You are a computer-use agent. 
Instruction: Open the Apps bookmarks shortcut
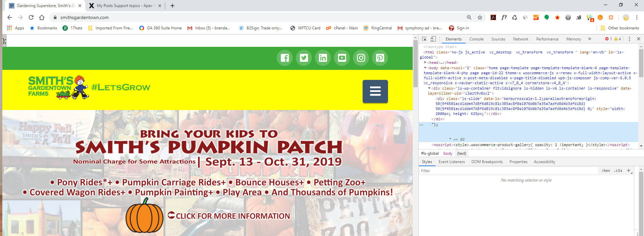pos(16,28)
